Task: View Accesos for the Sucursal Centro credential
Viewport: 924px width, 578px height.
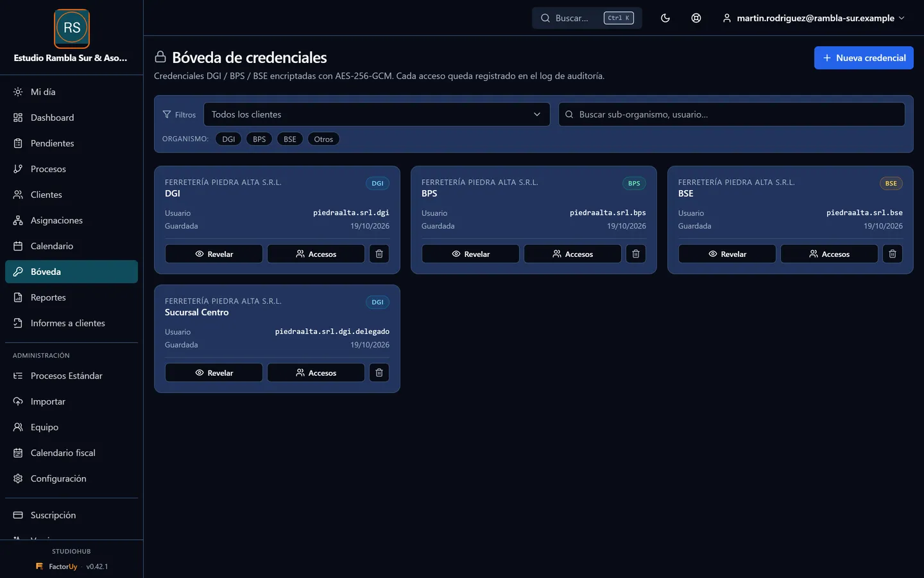Action: [316, 372]
